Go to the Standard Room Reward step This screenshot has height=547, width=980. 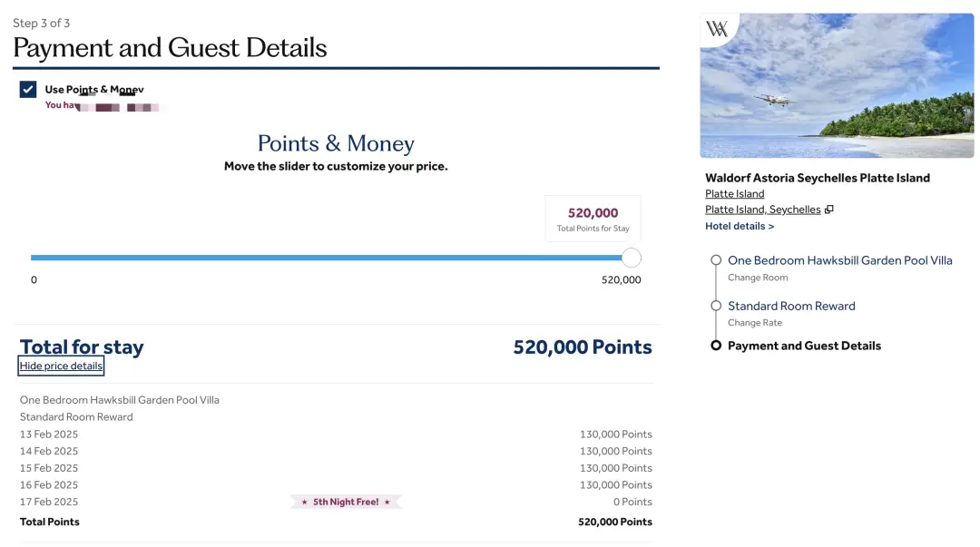[x=791, y=306]
